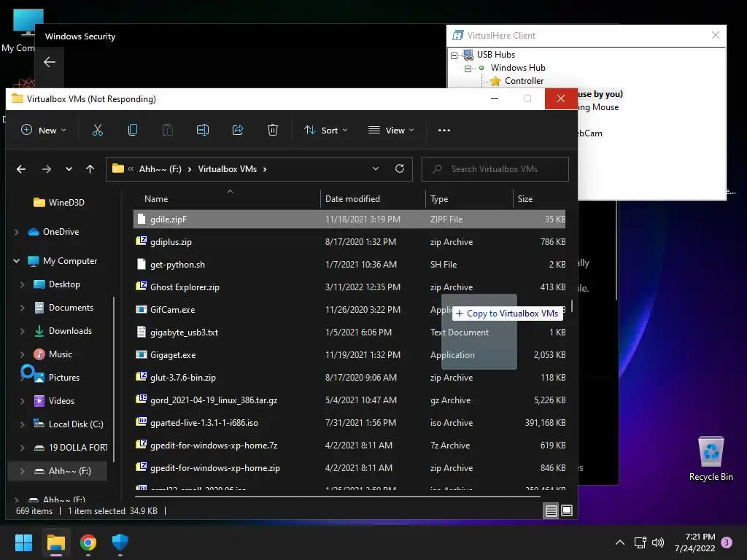747x560 pixels.
Task: Go back with the Explorer back arrow
Action: 21,169
